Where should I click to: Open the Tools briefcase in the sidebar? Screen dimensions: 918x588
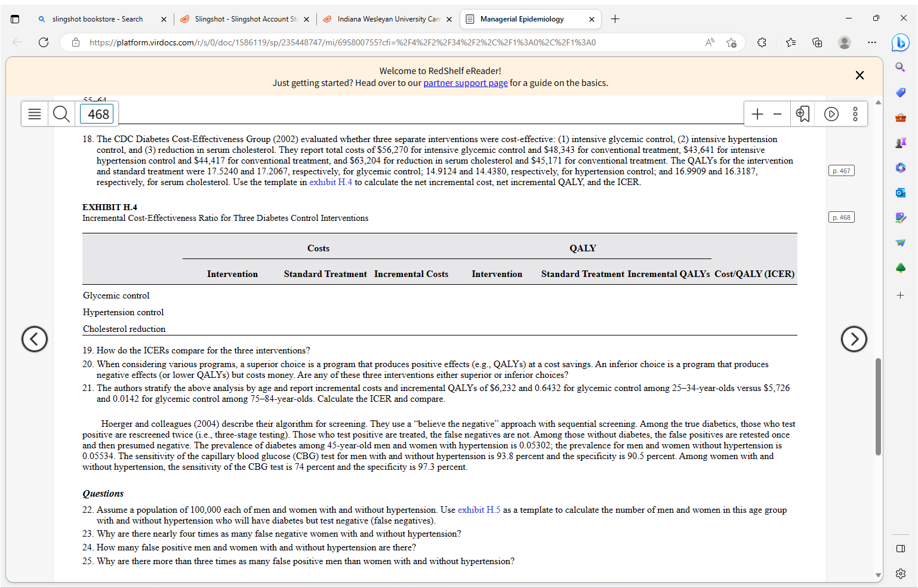pyautogui.click(x=900, y=118)
